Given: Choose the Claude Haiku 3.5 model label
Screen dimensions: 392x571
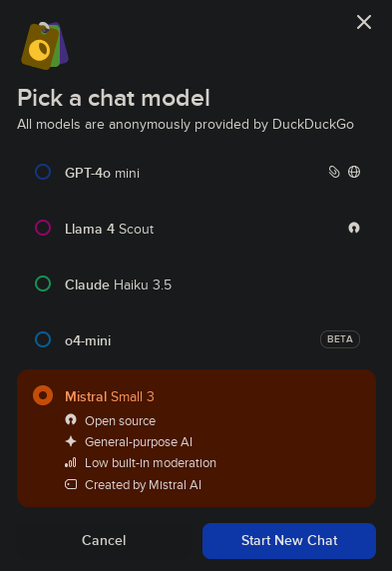Looking at the screenshot, I should coord(118,285).
